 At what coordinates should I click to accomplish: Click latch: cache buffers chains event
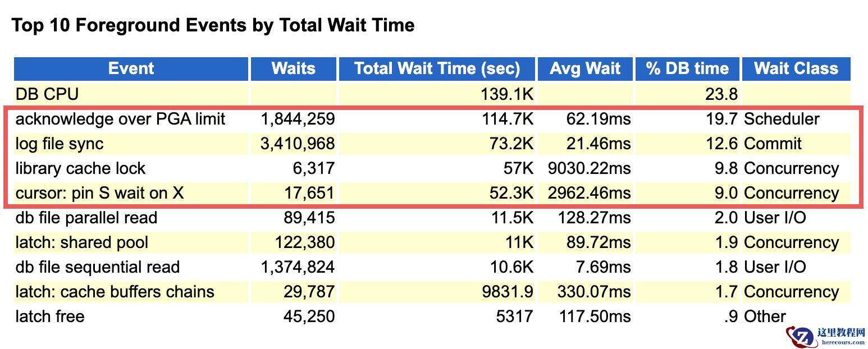[115, 292]
